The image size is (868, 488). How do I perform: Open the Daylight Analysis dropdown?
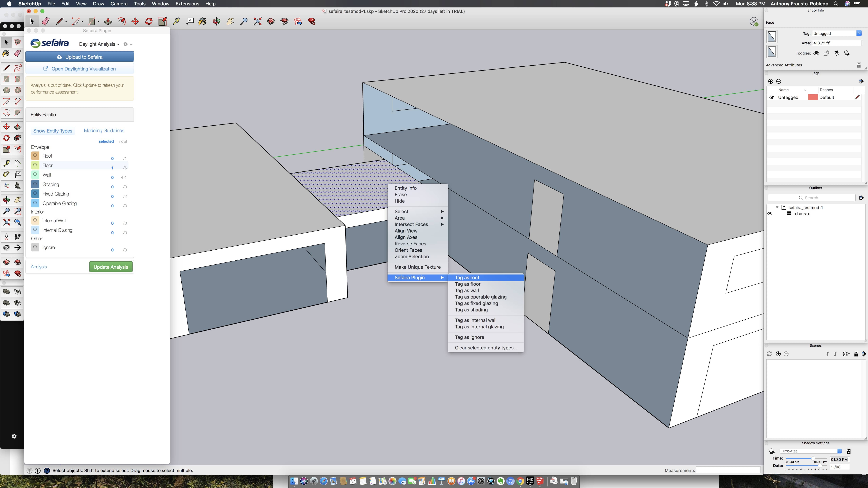(99, 44)
